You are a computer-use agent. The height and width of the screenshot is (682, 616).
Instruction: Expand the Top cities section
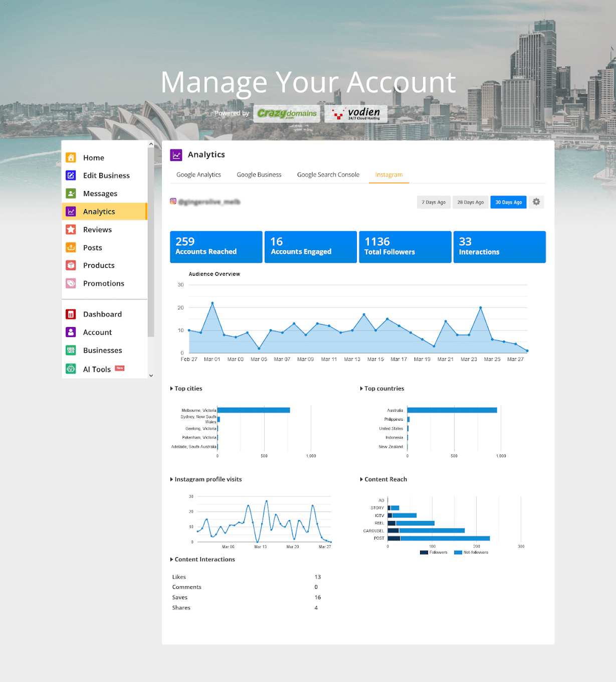(171, 388)
